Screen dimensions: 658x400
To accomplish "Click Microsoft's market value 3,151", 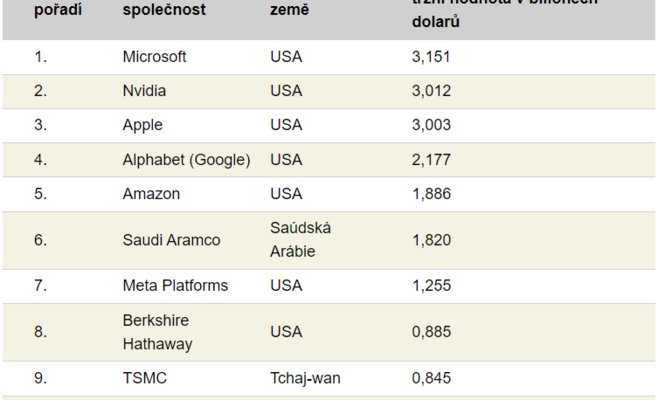I will (x=431, y=57).
